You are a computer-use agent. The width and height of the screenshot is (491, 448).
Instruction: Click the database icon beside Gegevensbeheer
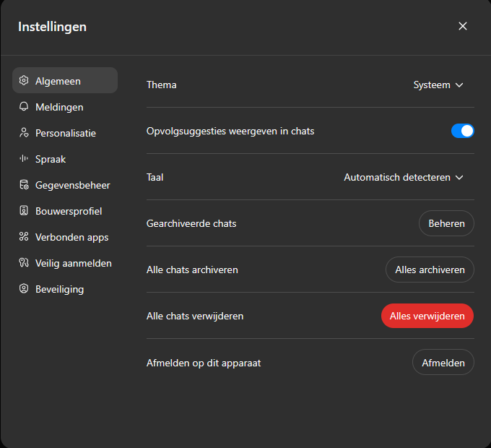coord(24,184)
